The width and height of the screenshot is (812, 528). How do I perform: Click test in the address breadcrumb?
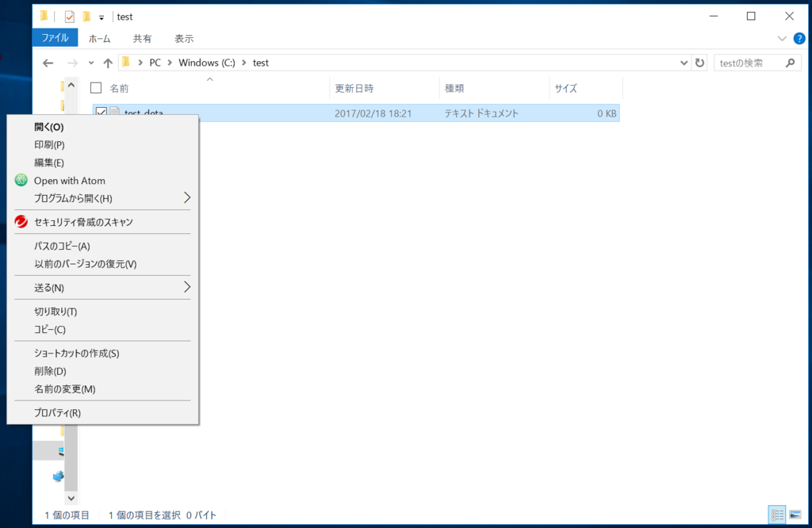point(260,63)
